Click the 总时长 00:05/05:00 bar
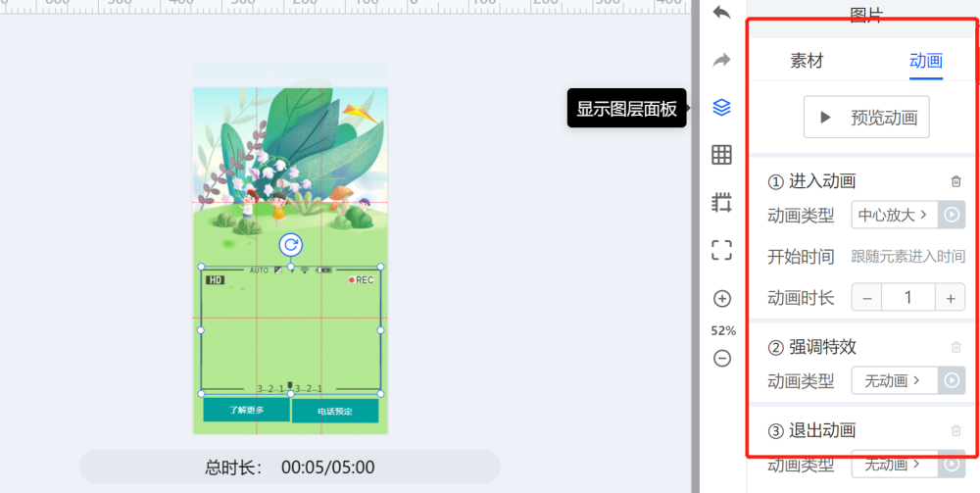980x493 pixels. tap(289, 467)
